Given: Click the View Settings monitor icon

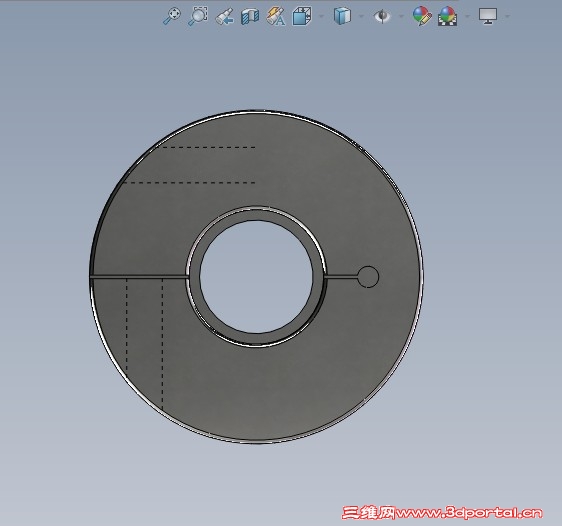Looking at the screenshot, I should tap(488, 16).
